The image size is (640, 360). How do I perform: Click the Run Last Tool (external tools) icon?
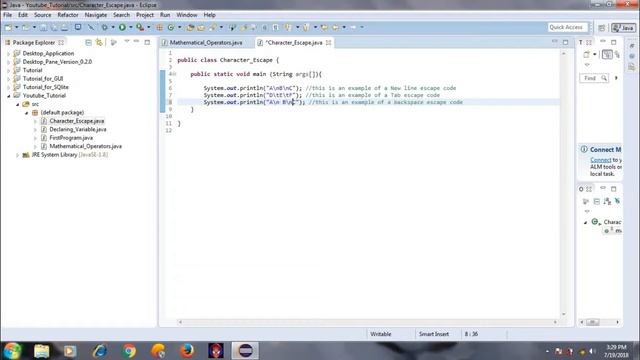point(140,27)
